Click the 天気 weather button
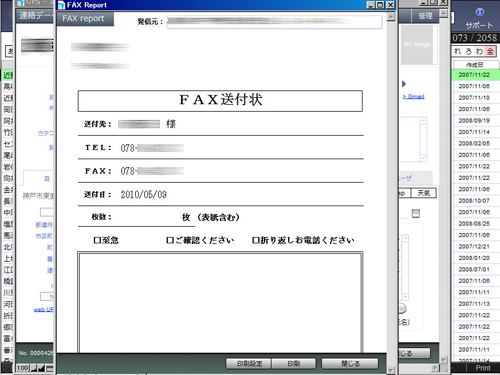Image resolution: width=500 pixels, height=375 pixels. 424,193
